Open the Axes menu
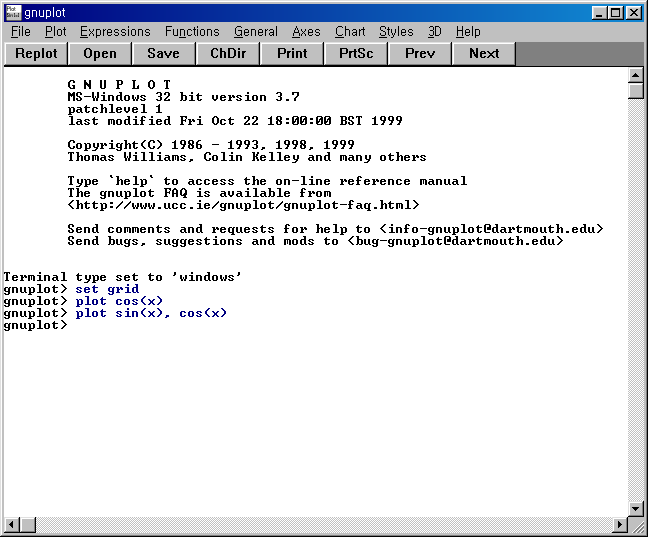Image resolution: width=648 pixels, height=537 pixels. coord(306,32)
